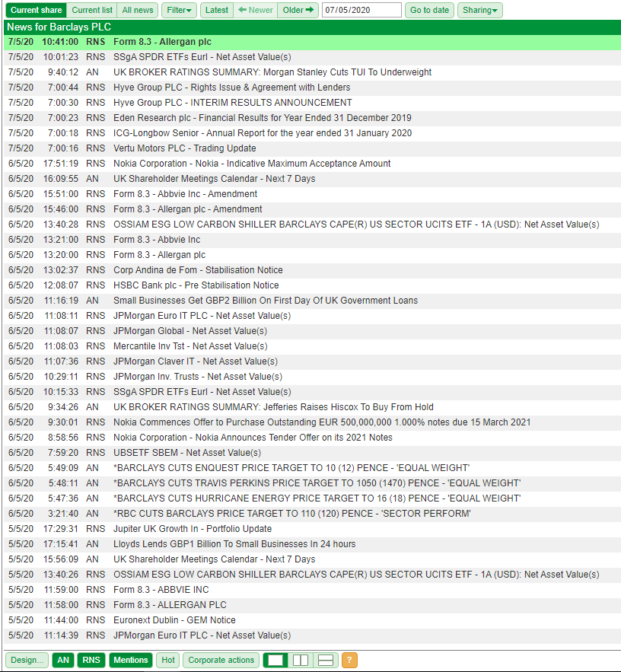This screenshot has height=672, width=621.
Task: Open Eden Research plc Financial Results story
Action: tap(312, 118)
